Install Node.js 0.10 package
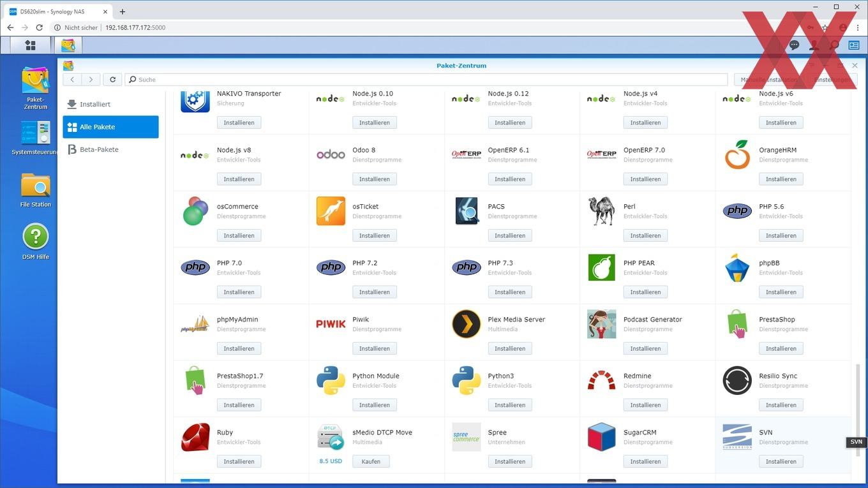Screen dimensions: 868x488 (375, 122)
